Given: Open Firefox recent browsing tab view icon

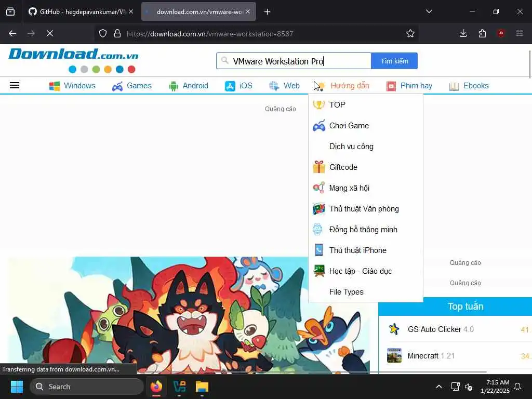Looking at the screenshot, I should (x=10, y=12).
